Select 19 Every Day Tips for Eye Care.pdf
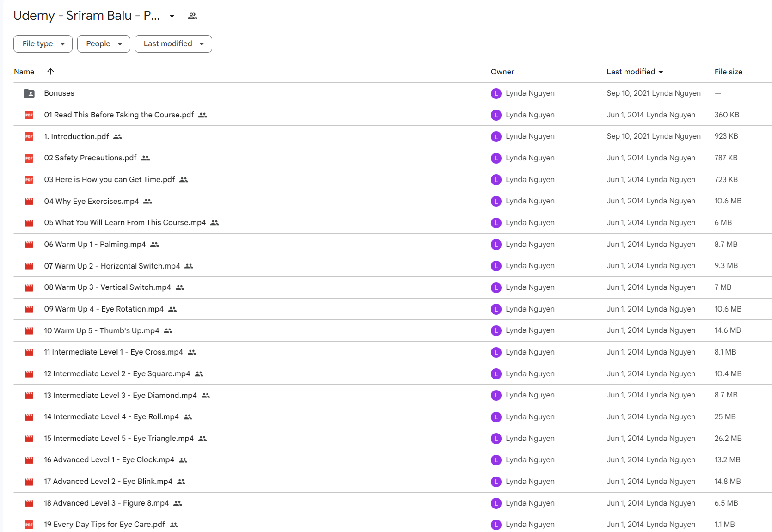Screen dimensions: 772x532 pos(104,525)
